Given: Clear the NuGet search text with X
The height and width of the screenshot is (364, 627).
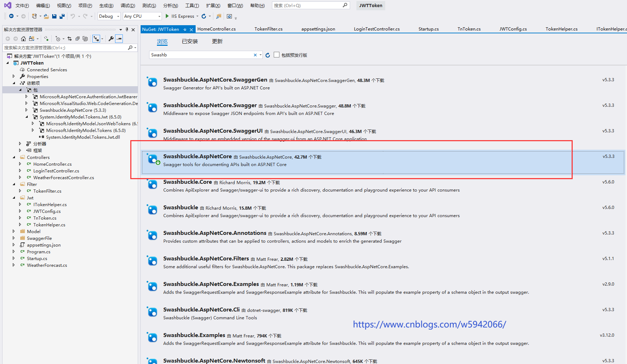Looking at the screenshot, I should coord(255,55).
